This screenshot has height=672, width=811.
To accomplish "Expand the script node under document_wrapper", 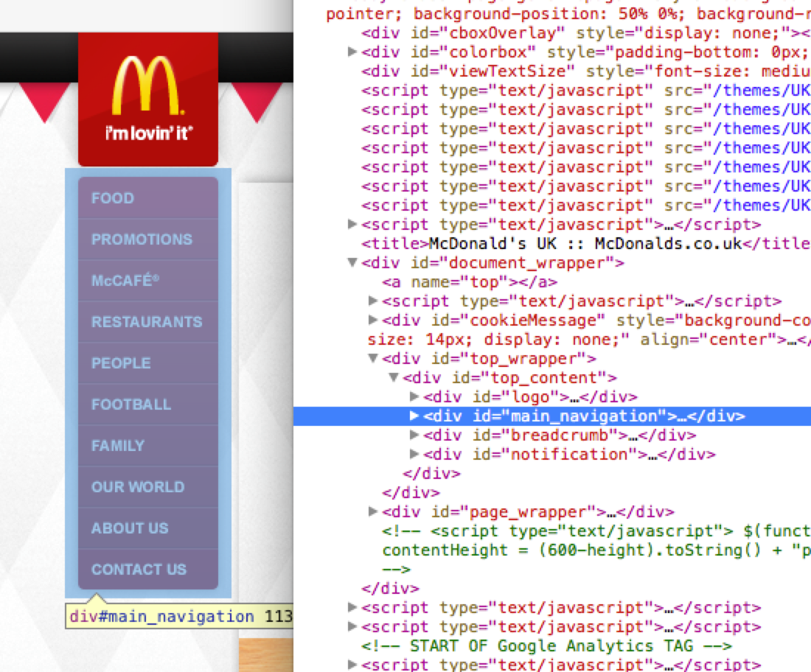I will [373, 301].
